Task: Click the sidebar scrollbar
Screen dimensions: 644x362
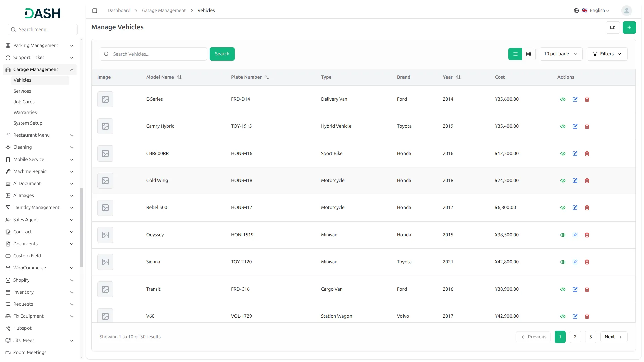Action: pos(82,228)
